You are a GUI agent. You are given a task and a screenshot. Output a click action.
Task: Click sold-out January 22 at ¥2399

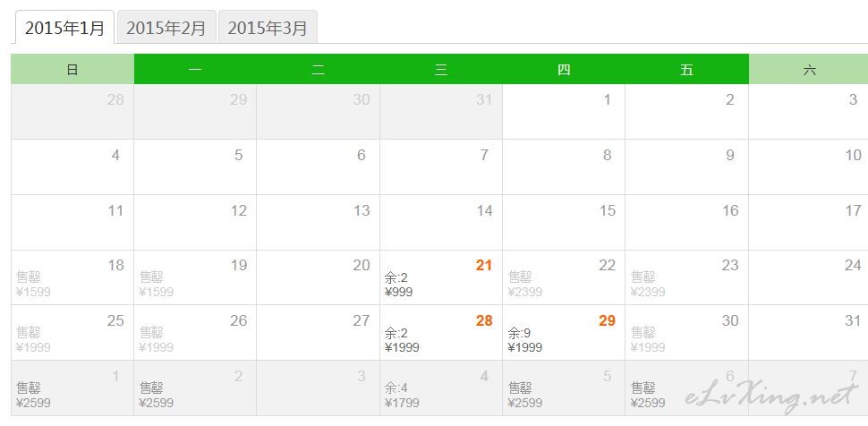[564, 277]
